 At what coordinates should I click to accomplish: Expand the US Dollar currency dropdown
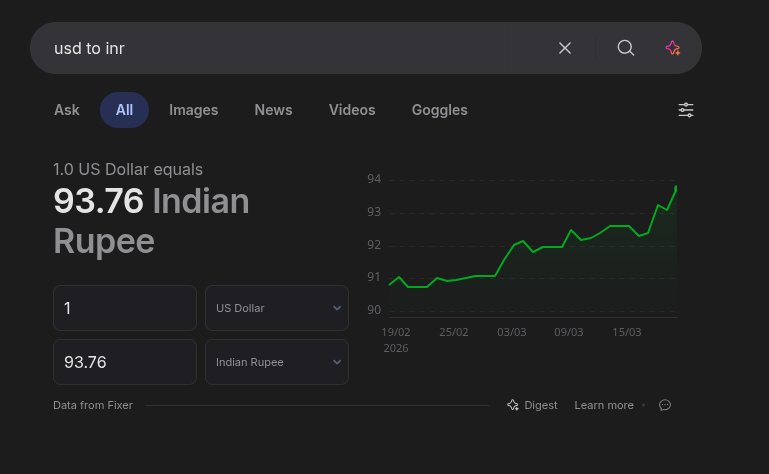point(277,308)
